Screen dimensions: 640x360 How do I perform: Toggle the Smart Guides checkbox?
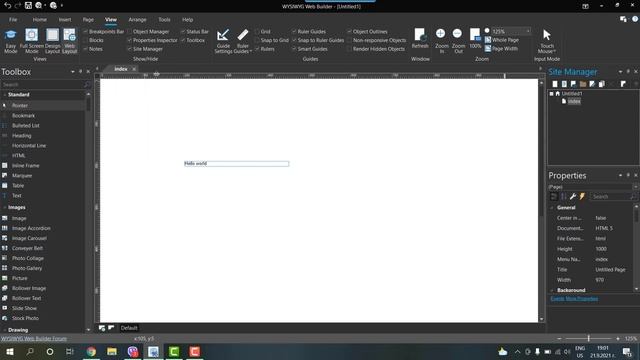(x=294, y=49)
